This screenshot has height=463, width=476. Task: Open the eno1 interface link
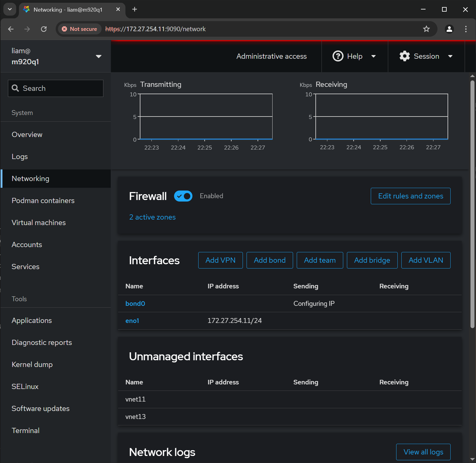(132, 321)
